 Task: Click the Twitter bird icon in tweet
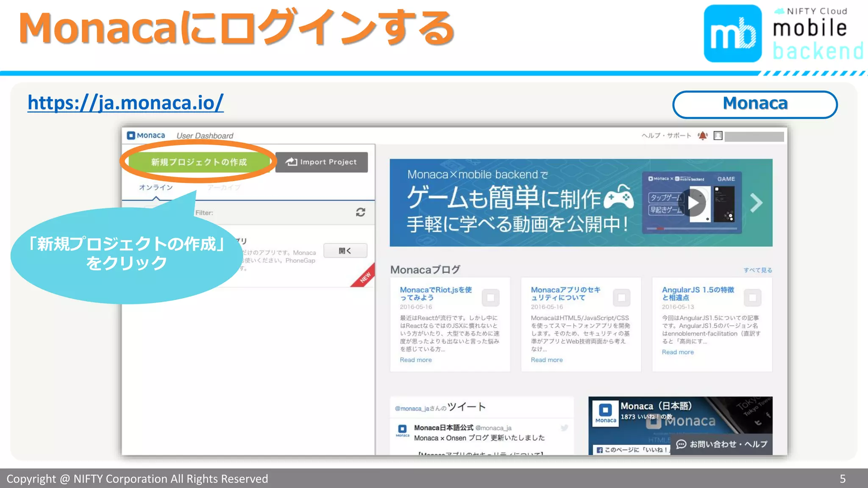[564, 428]
